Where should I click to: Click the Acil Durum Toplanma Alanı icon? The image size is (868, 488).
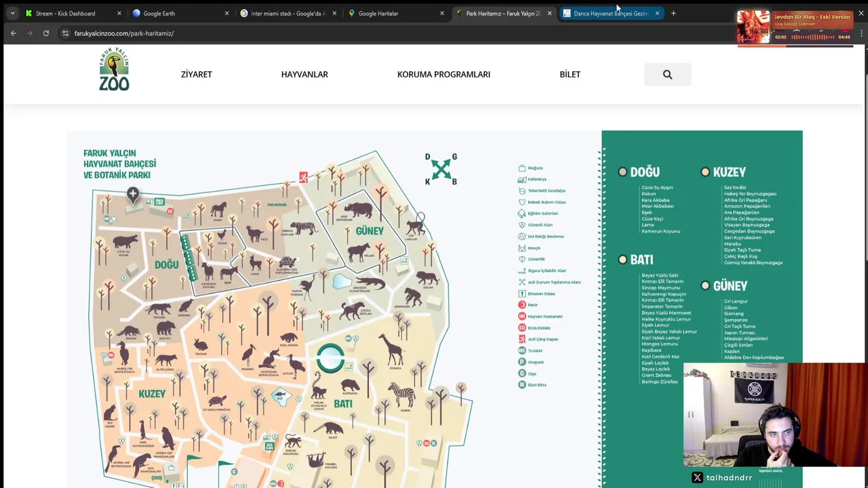tap(522, 282)
